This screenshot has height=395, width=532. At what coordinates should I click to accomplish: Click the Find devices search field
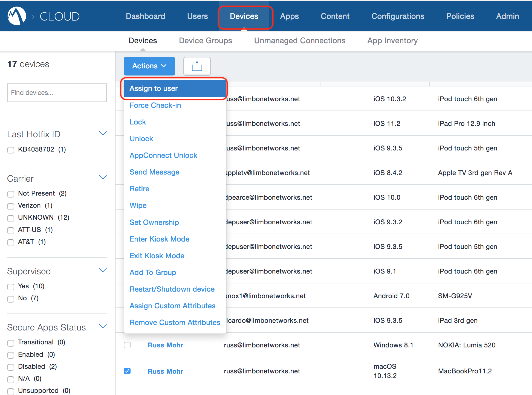[57, 93]
